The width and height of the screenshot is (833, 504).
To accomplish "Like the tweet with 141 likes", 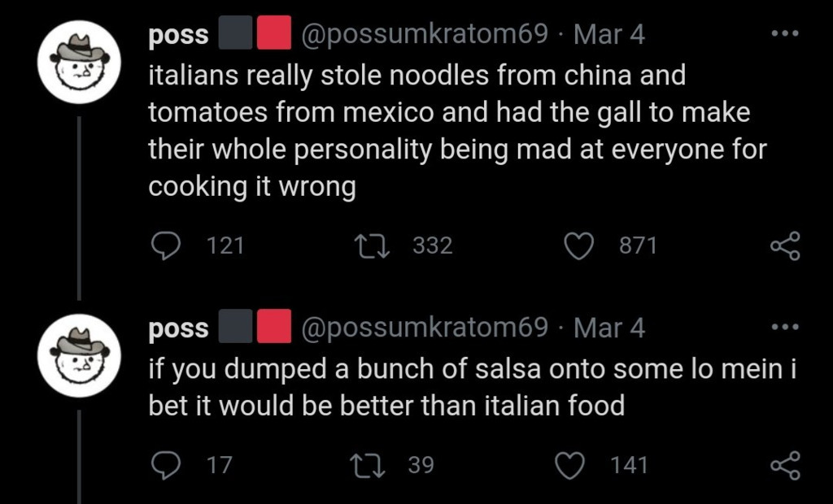I will tap(569, 465).
